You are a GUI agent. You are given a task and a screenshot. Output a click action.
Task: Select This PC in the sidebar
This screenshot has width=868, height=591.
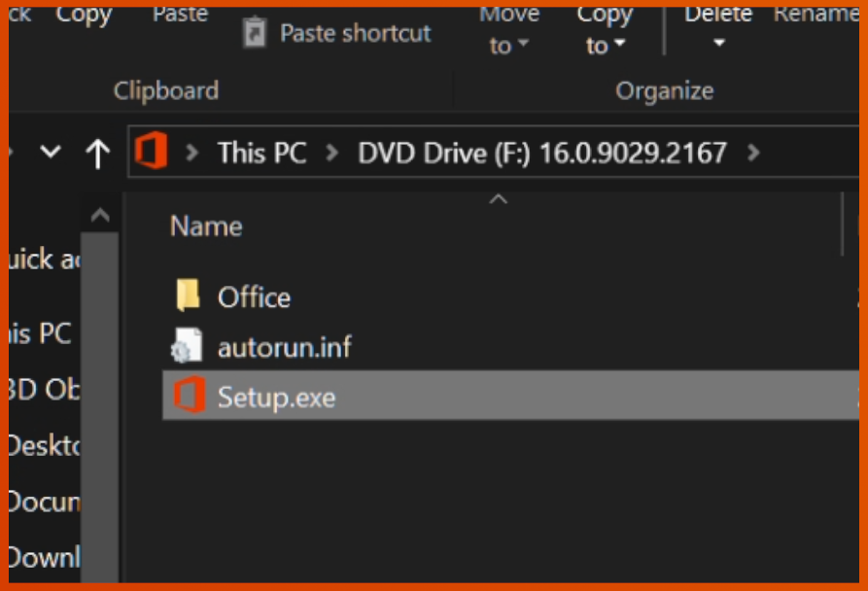(39, 333)
